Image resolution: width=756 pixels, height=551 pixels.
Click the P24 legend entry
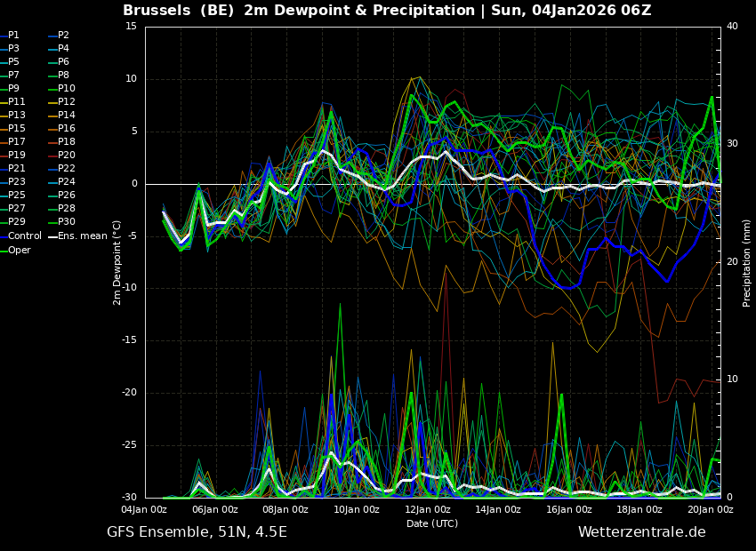tap(62, 181)
